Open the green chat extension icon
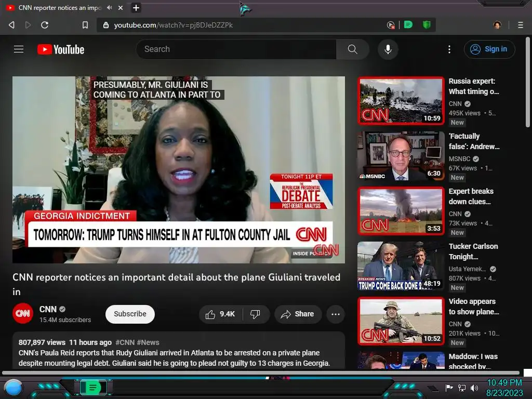This screenshot has height=399, width=532. [x=408, y=24]
